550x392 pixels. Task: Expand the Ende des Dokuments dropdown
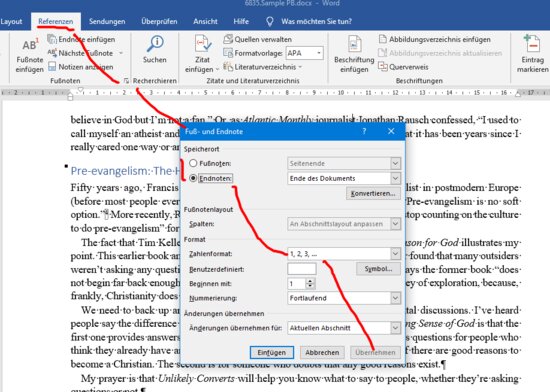tap(395, 178)
